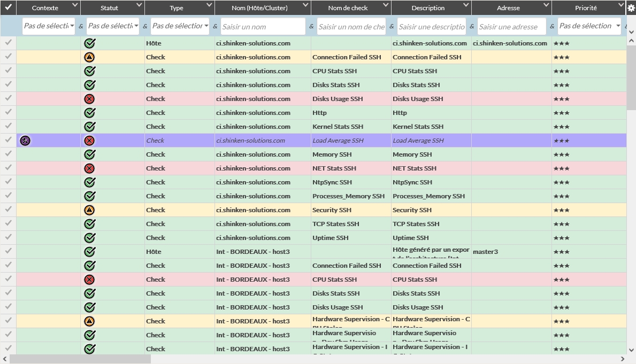Open the table settings gear icon
Screen dimensions: 636x364
point(631,7)
